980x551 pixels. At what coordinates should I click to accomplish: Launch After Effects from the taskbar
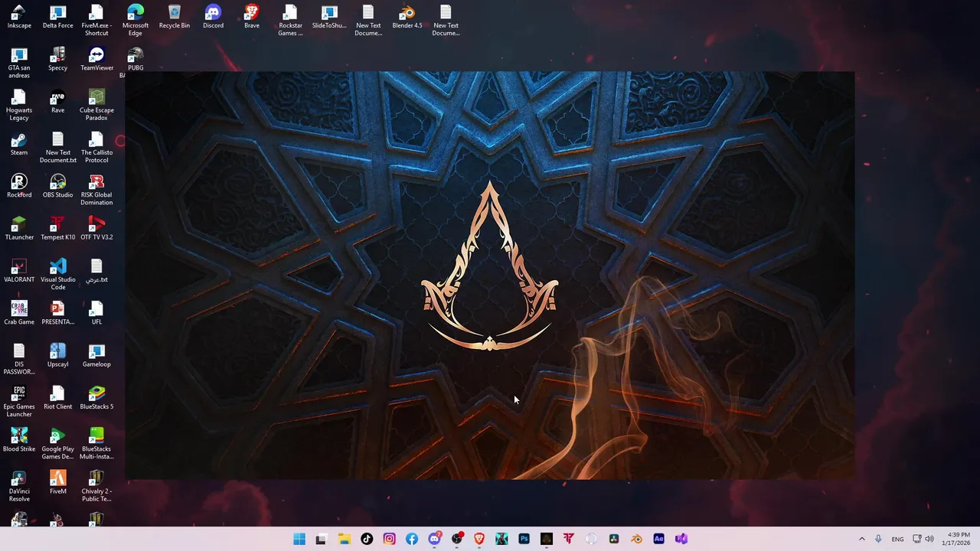pyautogui.click(x=658, y=539)
